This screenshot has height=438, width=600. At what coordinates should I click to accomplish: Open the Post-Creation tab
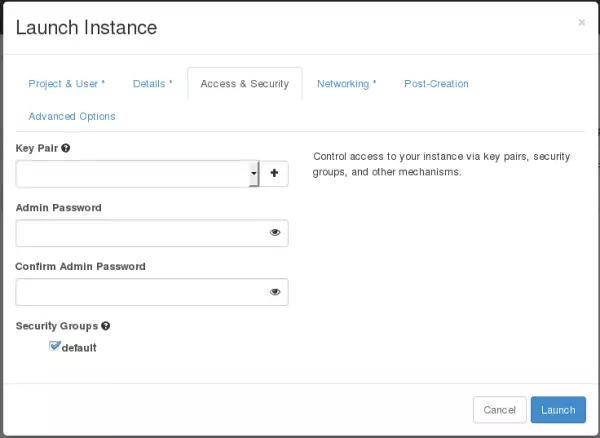pos(436,84)
